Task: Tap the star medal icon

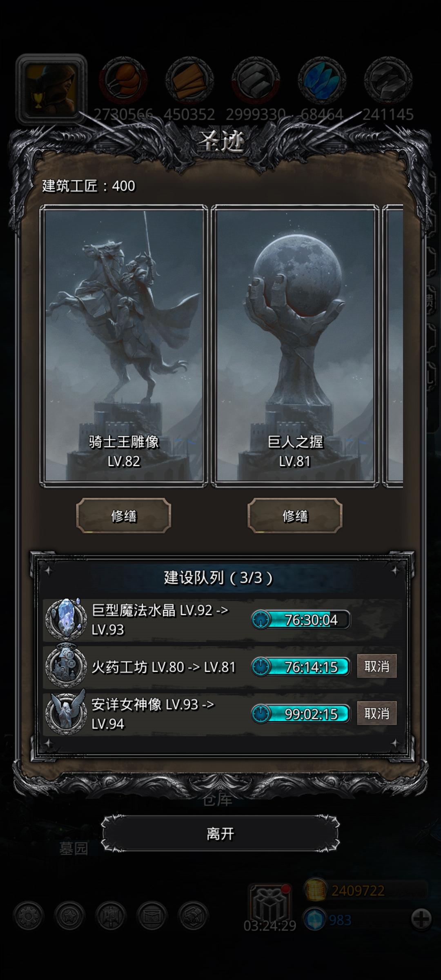Action: 69,916
